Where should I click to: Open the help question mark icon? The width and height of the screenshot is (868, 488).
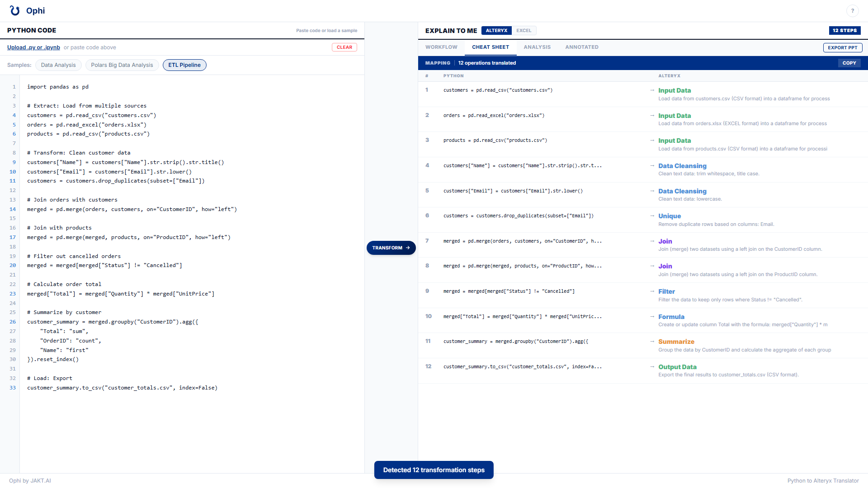click(852, 11)
